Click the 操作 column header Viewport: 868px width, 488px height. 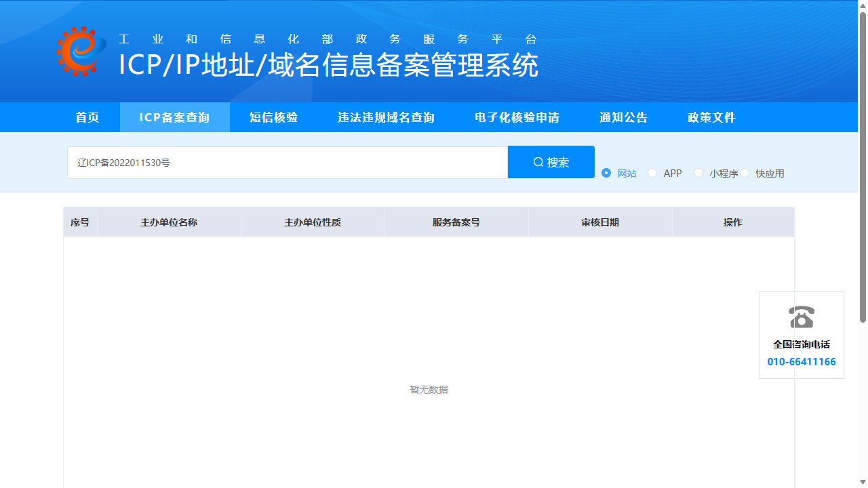point(733,222)
